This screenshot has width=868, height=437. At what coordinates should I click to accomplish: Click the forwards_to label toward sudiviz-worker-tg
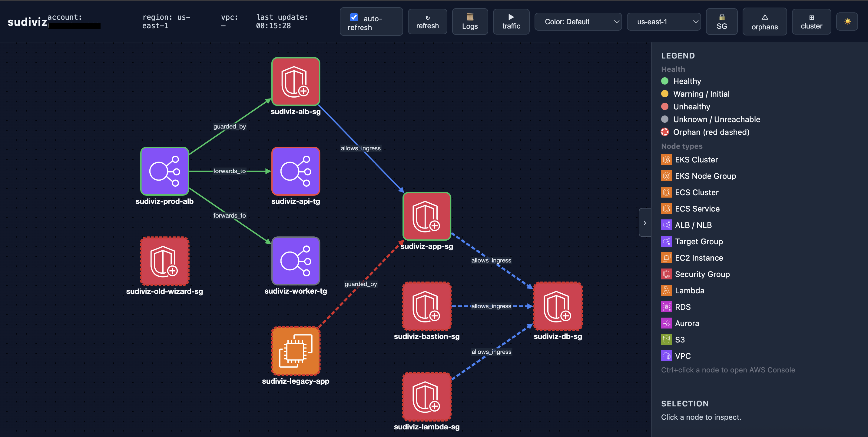click(x=230, y=215)
